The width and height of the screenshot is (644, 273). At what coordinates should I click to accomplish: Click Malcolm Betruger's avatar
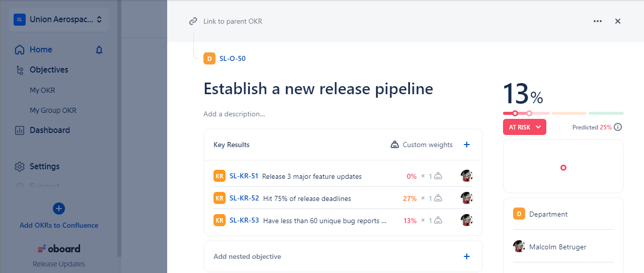519,246
